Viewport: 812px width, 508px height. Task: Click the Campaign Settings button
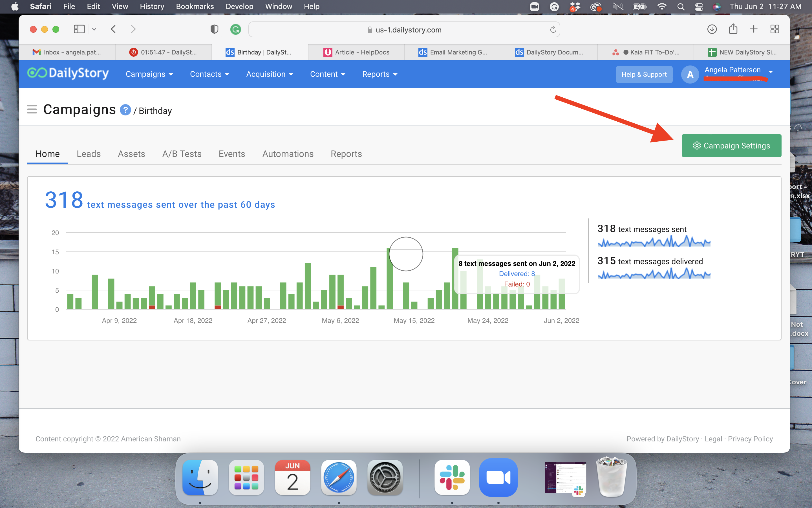click(731, 145)
